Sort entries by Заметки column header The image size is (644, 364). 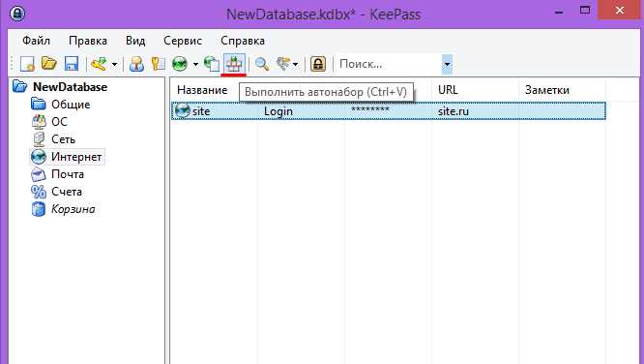pyautogui.click(x=547, y=90)
